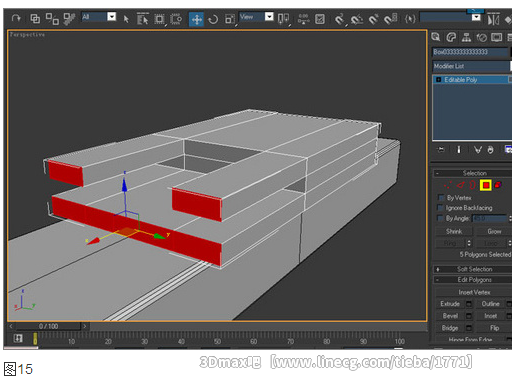The image size is (512, 381).
Task: Select Edge sub-object level
Action: pos(460,185)
